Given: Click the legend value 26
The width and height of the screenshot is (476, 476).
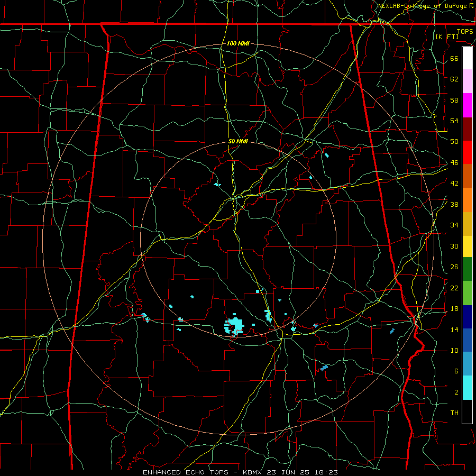Looking at the screenshot, I should pos(454,267).
